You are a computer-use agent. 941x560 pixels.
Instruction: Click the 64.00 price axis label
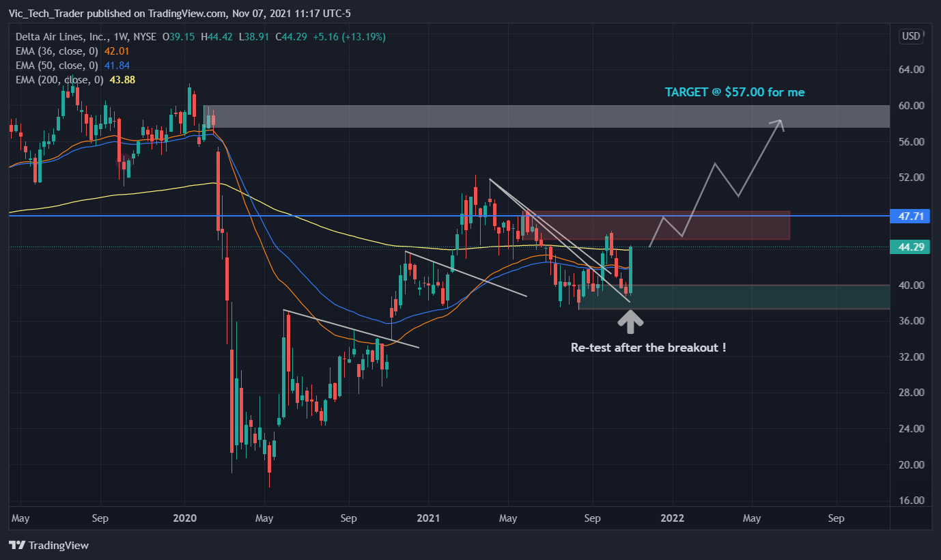pyautogui.click(x=913, y=70)
